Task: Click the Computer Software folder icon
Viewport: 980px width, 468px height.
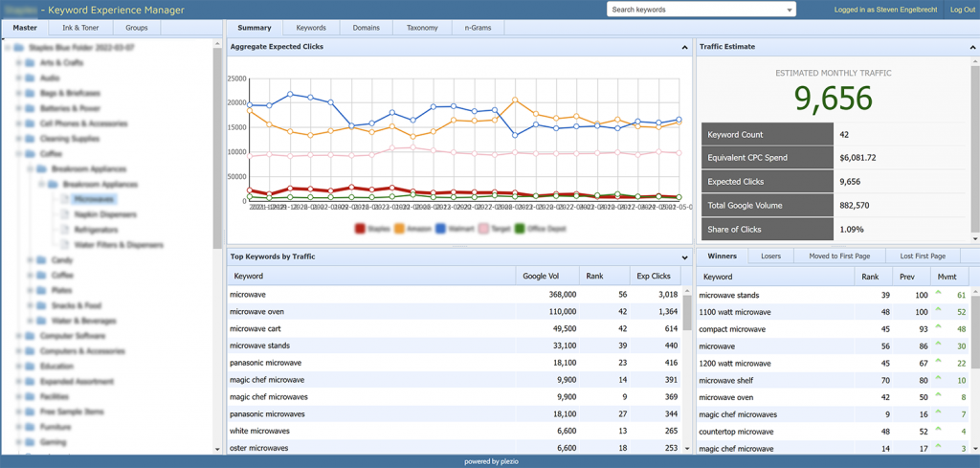Action: click(x=30, y=336)
